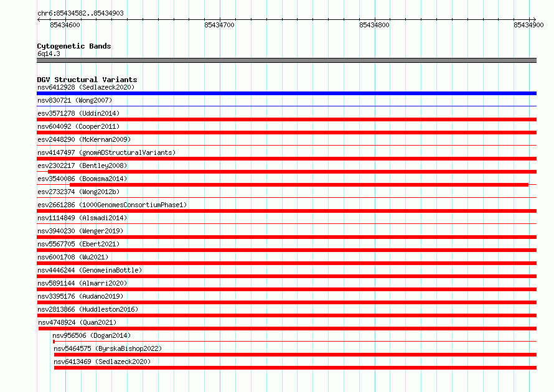Select the 6q14.3 band label
The width and height of the screenshot is (554, 392).
point(49,54)
